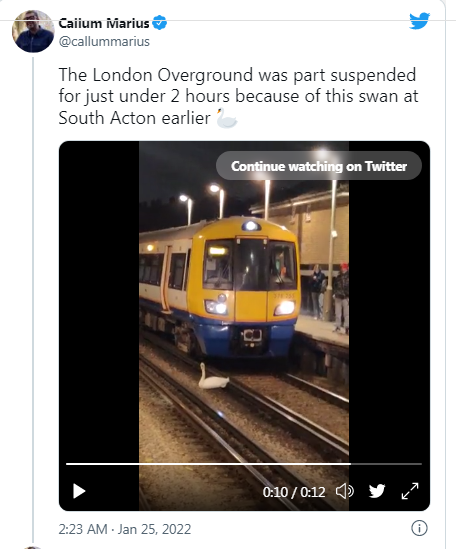Open Callum Marius's profile picture
The height and width of the screenshot is (549, 456).
click(x=33, y=32)
